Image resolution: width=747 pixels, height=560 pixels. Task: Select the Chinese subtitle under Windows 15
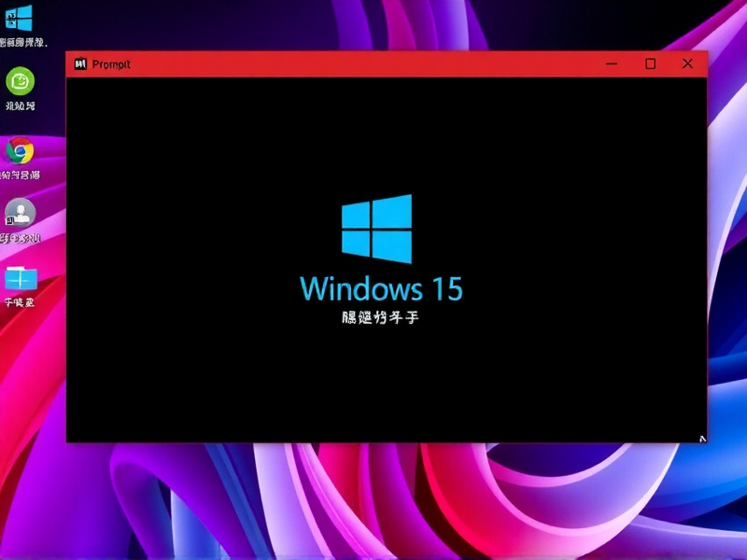(x=381, y=315)
